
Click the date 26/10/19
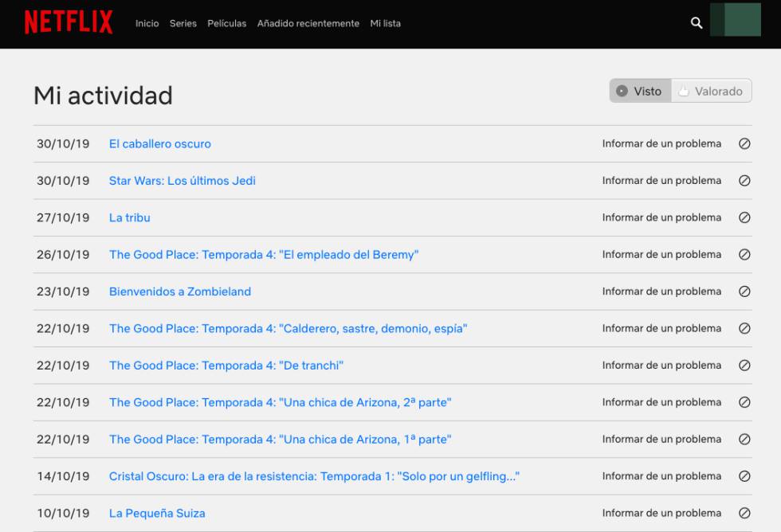(x=63, y=254)
